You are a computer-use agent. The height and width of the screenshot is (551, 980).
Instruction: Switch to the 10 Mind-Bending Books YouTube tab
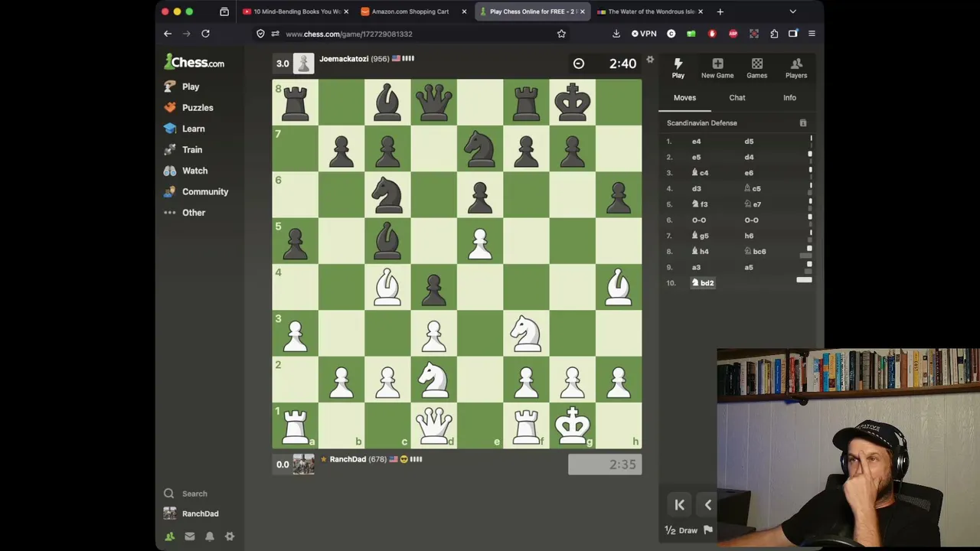click(296, 11)
